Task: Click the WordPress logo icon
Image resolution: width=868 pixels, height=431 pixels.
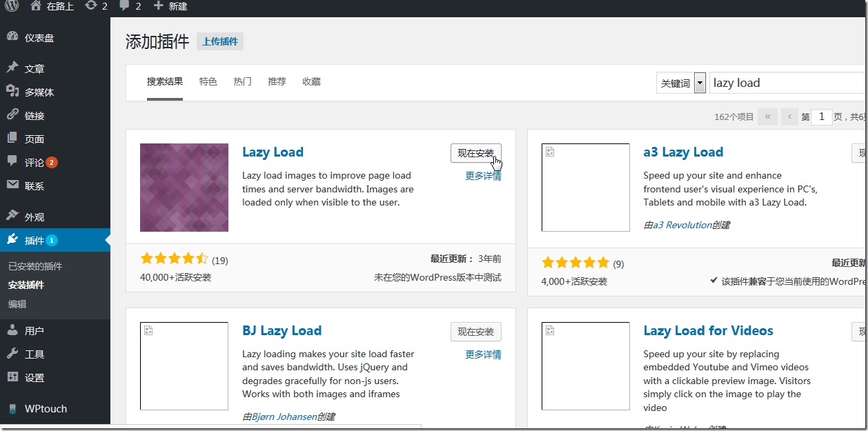Action: 12,6
